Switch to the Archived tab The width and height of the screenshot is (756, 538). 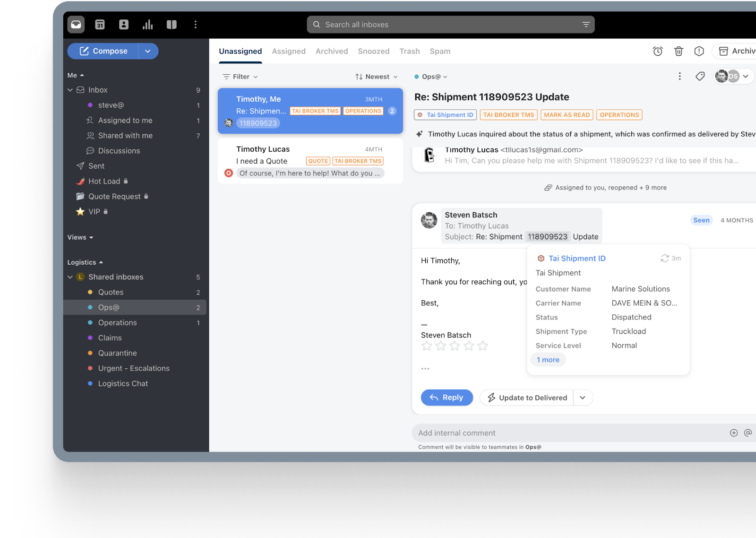click(x=332, y=51)
